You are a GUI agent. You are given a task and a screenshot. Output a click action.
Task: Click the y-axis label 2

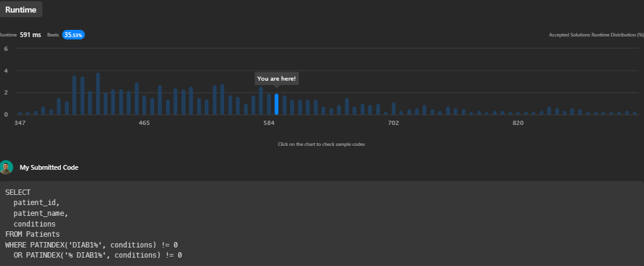coord(6,93)
